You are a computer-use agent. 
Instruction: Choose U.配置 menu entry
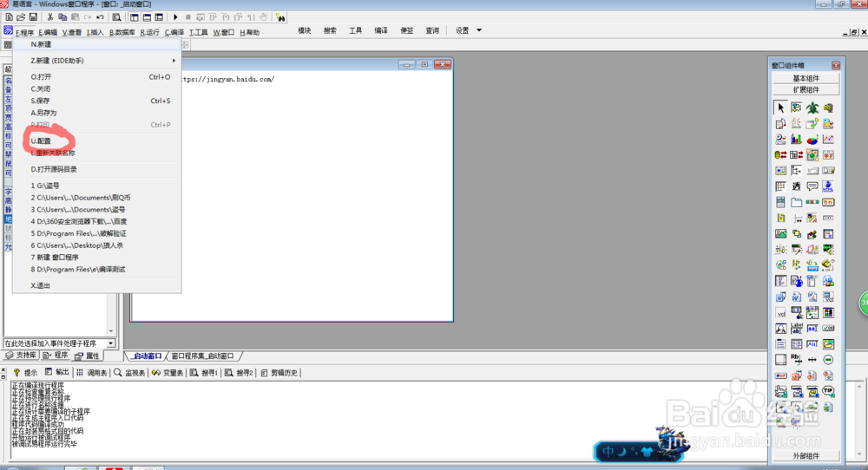point(97,141)
